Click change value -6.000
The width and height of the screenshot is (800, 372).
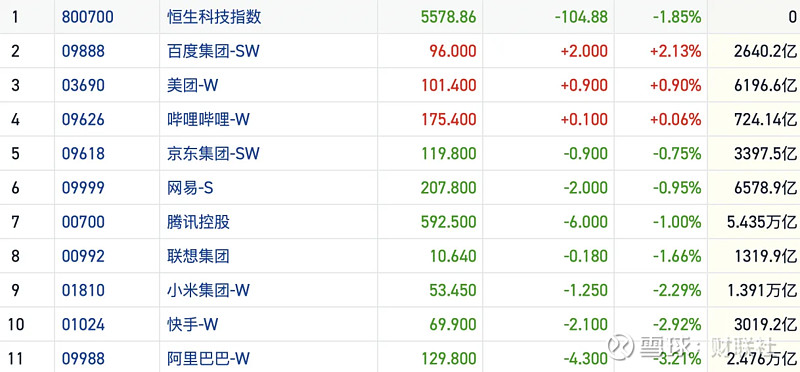(x=586, y=222)
